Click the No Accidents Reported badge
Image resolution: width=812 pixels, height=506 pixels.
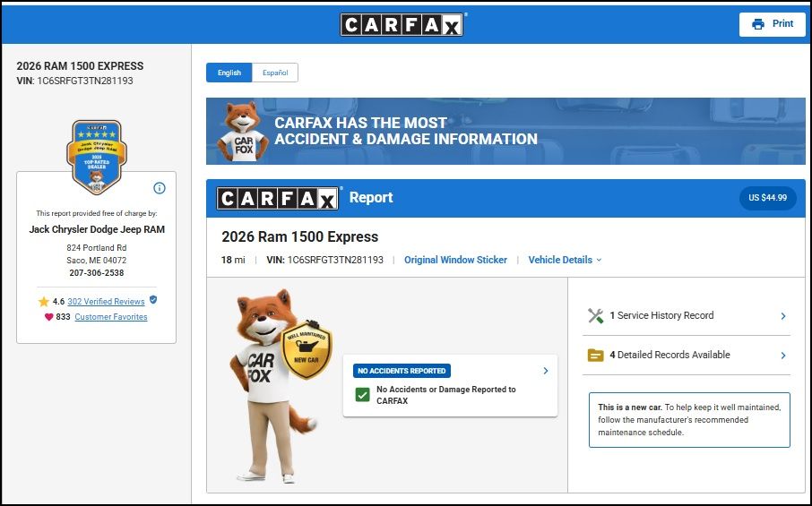click(402, 371)
